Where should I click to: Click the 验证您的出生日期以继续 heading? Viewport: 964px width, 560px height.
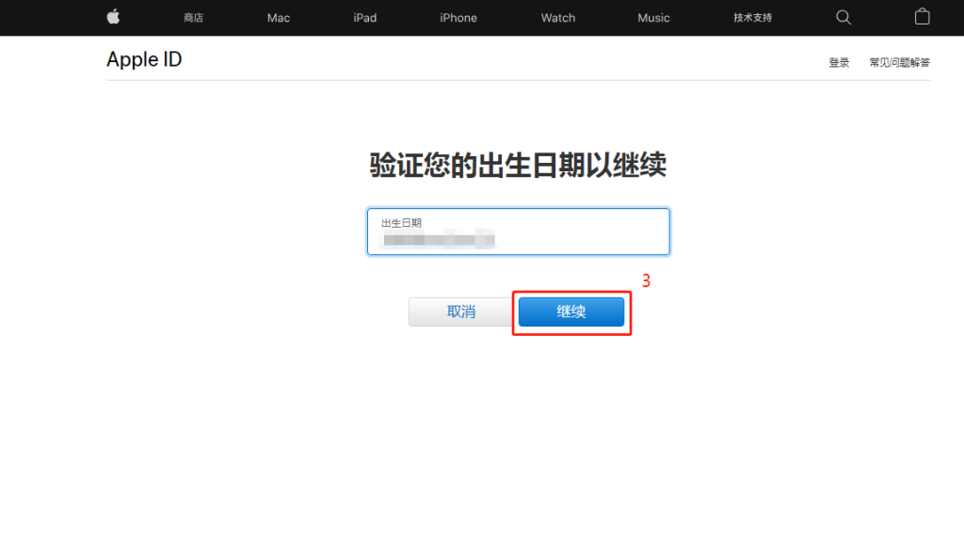click(x=518, y=165)
